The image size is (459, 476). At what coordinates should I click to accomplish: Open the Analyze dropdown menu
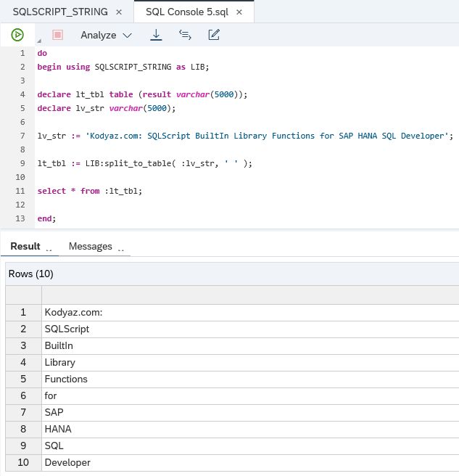pyautogui.click(x=106, y=36)
